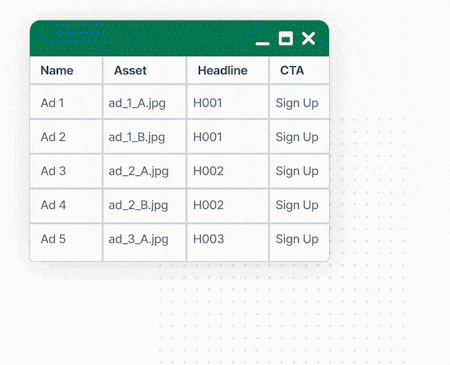This screenshot has height=365, width=450.
Task: Select the CTA column header
Action: pyautogui.click(x=299, y=70)
